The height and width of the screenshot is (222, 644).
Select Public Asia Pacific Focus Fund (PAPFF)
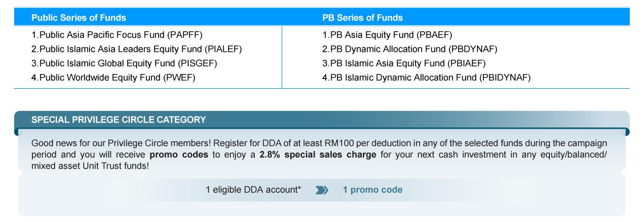pyautogui.click(x=117, y=35)
